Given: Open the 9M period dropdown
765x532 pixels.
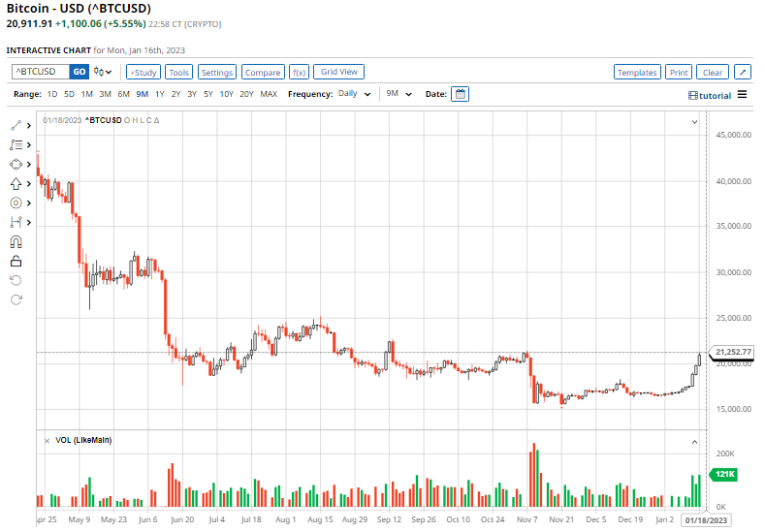Looking at the screenshot, I should (399, 94).
